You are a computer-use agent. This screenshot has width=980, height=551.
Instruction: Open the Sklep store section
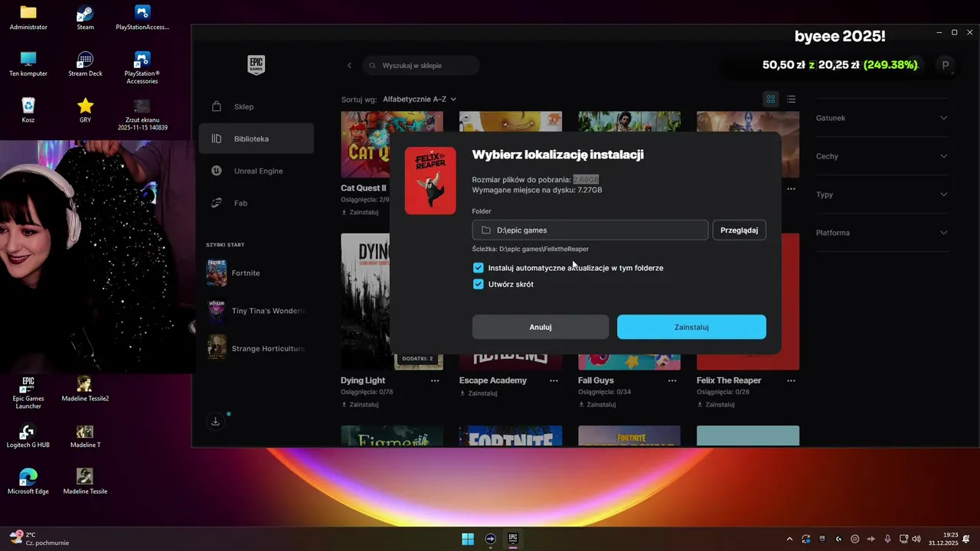coord(256,106)
